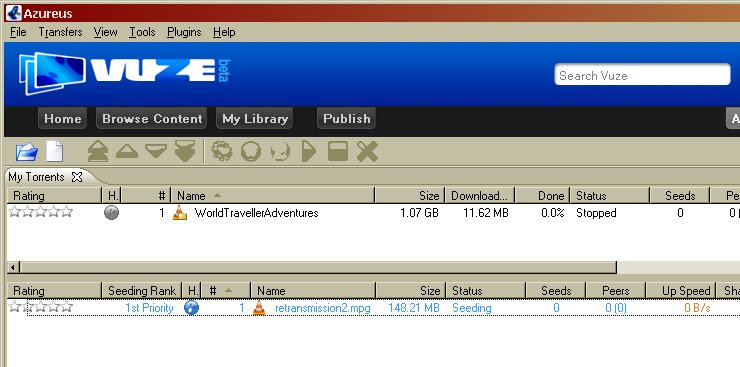The image size is (740, 367).
Task: Click the 11.62 MB downloaded value
Action: click(486, 213)
